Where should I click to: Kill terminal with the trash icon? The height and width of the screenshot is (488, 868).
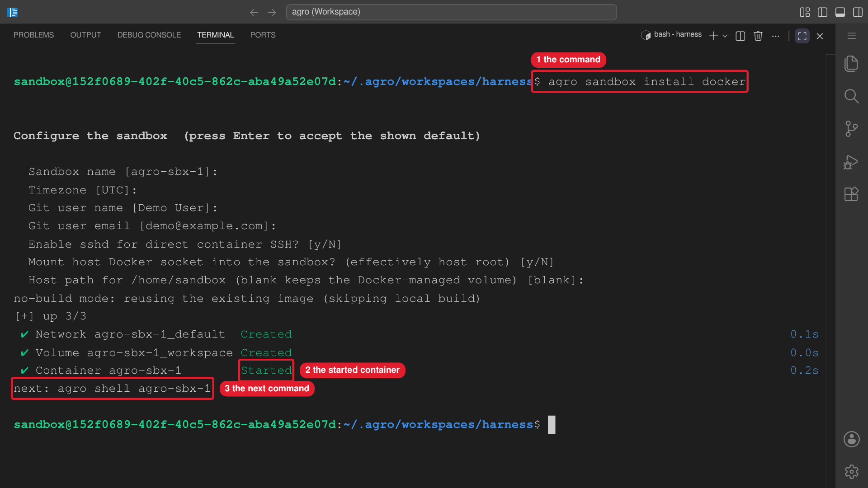(758, 36)
